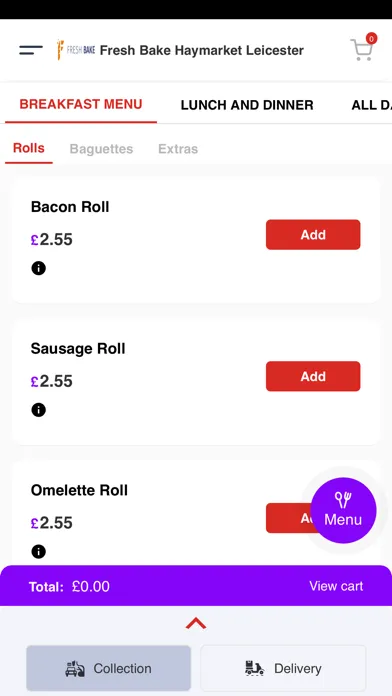Add Bacon Roll to cart
Viewport: 392px width, 696px height.
[313, 234]
